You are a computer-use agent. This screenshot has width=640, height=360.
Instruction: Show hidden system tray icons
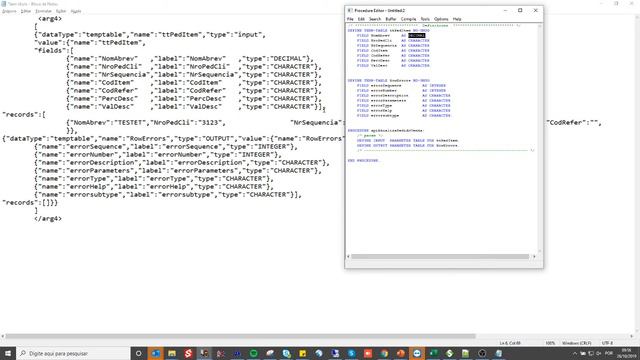point(575,353)
